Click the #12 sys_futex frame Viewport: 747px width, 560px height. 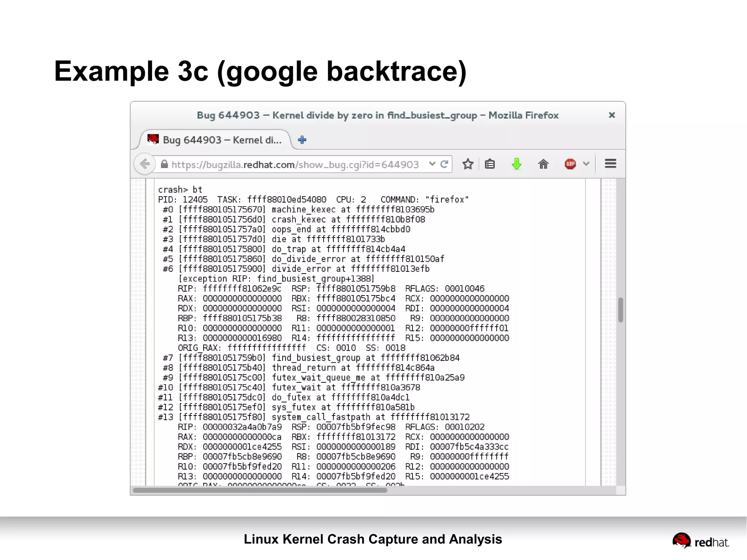pyautogui.click(x=286, y=407)
